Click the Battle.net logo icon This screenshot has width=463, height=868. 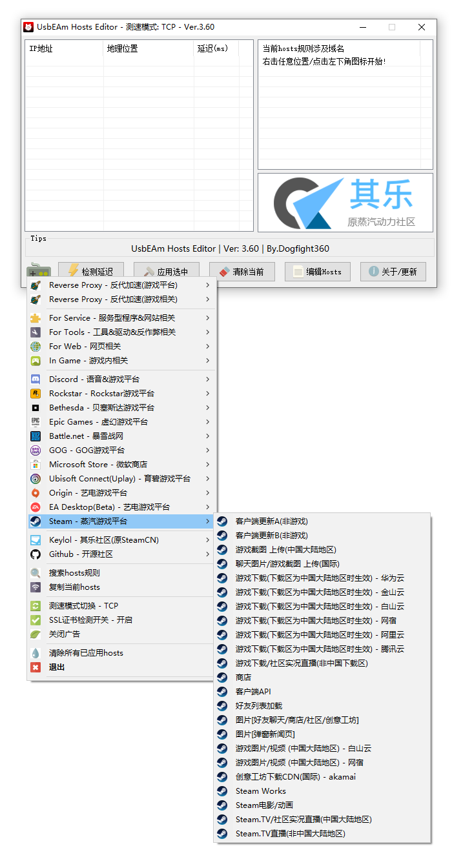36,436
